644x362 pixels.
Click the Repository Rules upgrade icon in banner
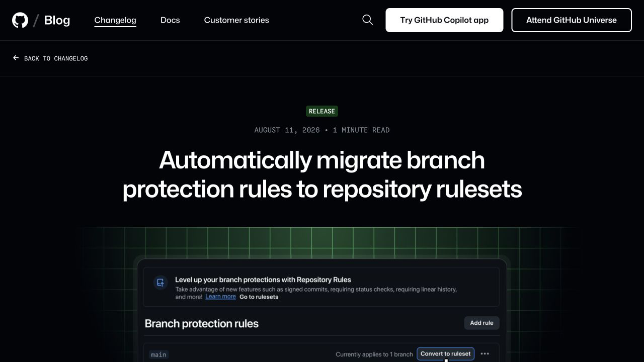[160, 283]
